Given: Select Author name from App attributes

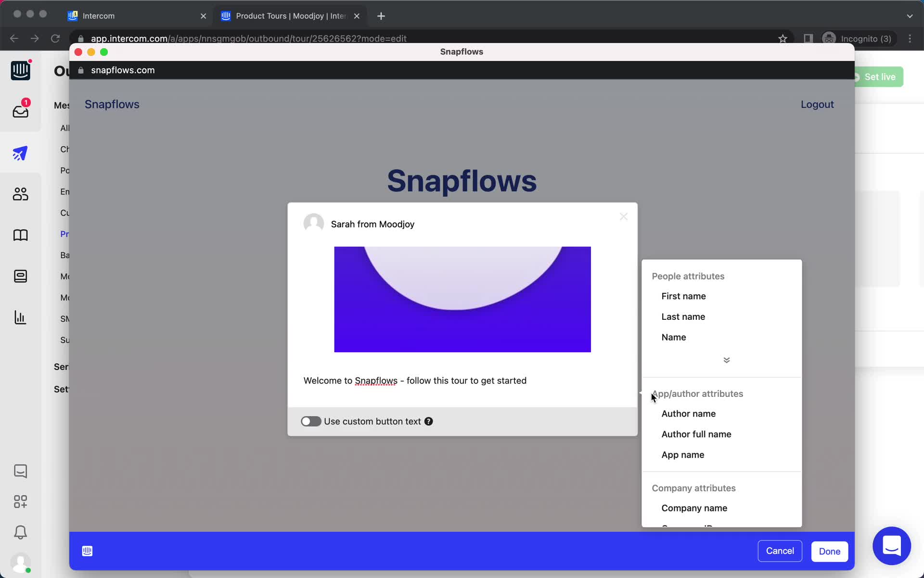Looking at the screenshot, I should [689, 414].
